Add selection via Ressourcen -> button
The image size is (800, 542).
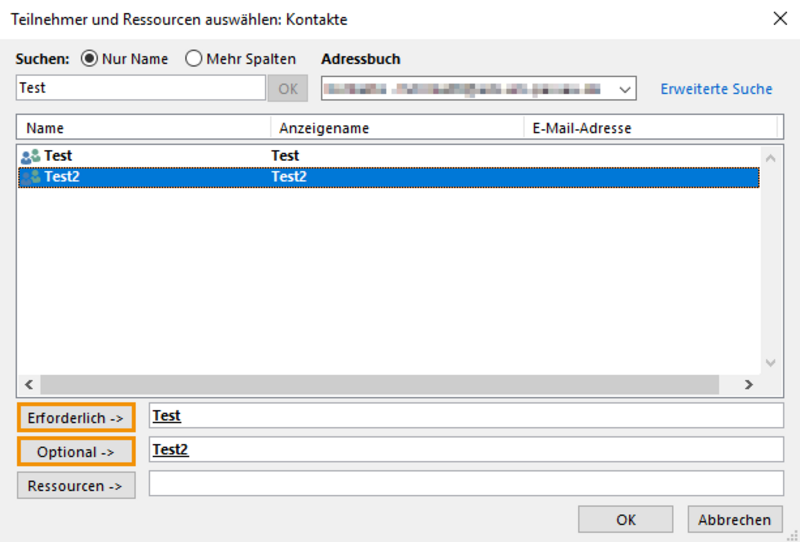[76, 485]
